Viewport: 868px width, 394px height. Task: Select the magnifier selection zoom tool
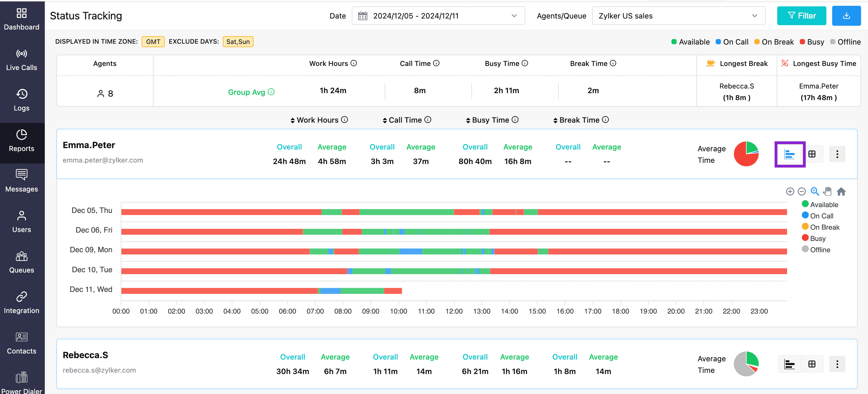[x=815, y=191]
